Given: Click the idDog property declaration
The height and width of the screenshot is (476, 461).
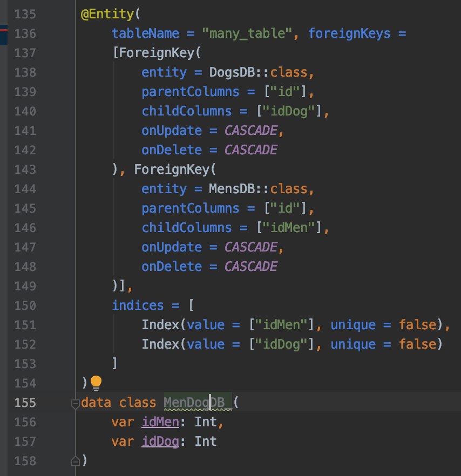Looking at the screenshot, I should 160,441.
